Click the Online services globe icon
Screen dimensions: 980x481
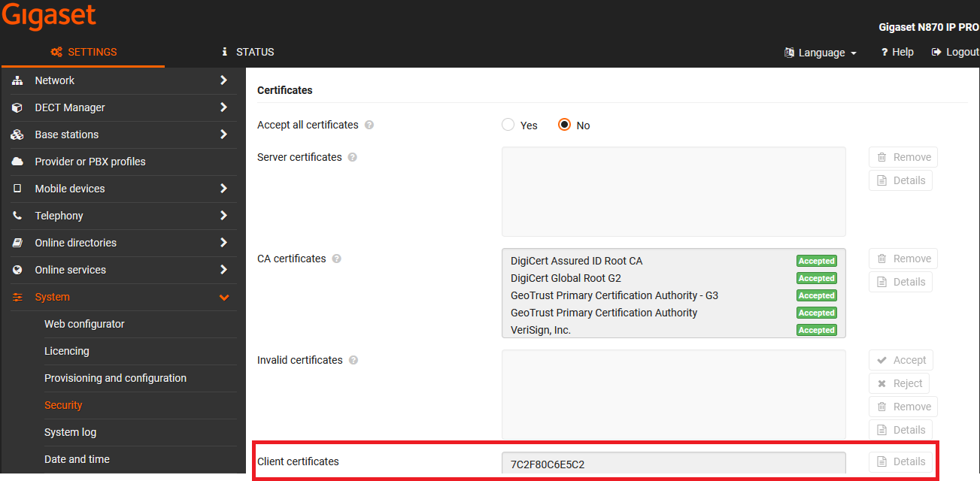point(17,270)
